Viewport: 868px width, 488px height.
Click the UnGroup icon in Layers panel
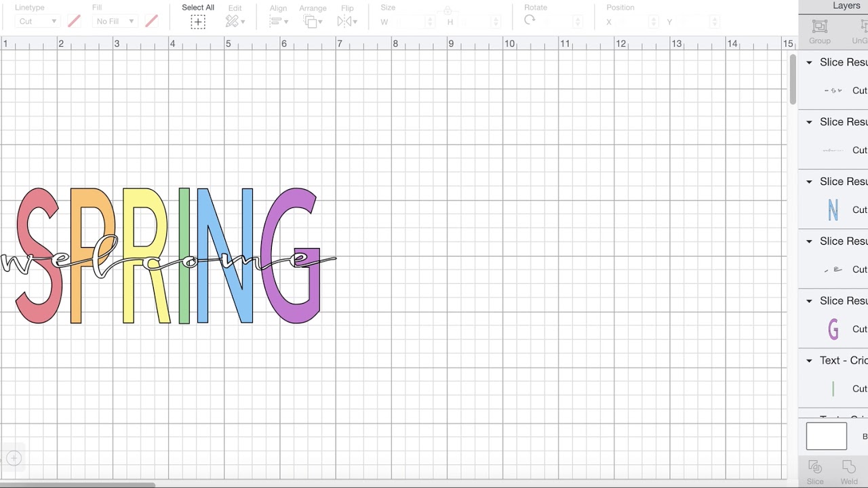coord(864,26)
